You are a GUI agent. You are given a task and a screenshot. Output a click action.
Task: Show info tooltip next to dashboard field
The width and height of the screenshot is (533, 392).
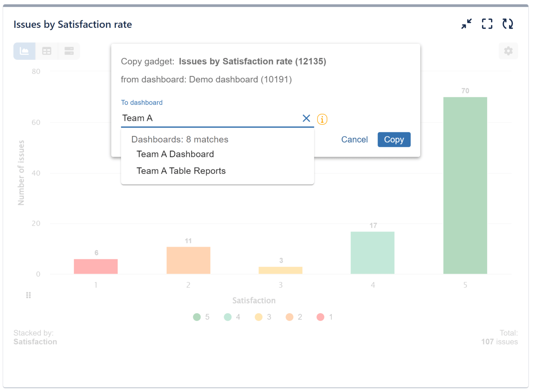pyautogui.click(x=322, y=119)
